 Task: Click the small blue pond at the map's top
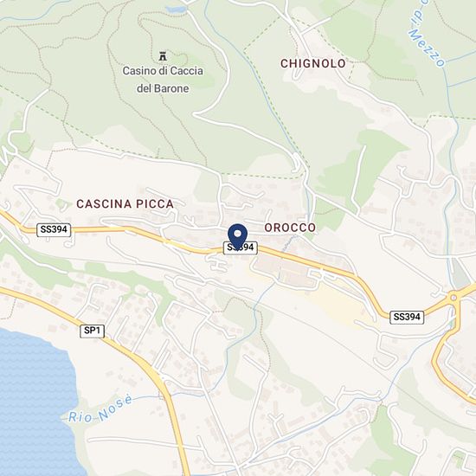tap(176, 10)
